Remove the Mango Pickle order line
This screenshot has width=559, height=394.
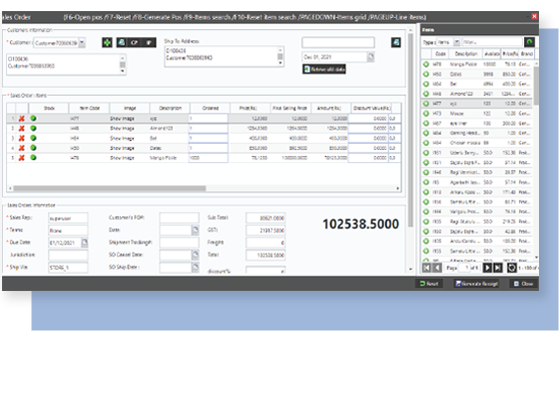(22, 158)
